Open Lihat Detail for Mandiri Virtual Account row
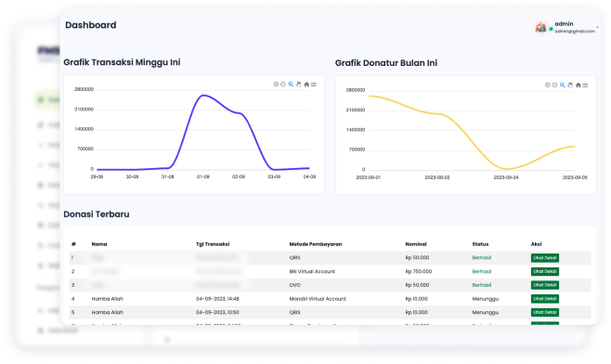611x364 pixels. [x=545, y=299]
